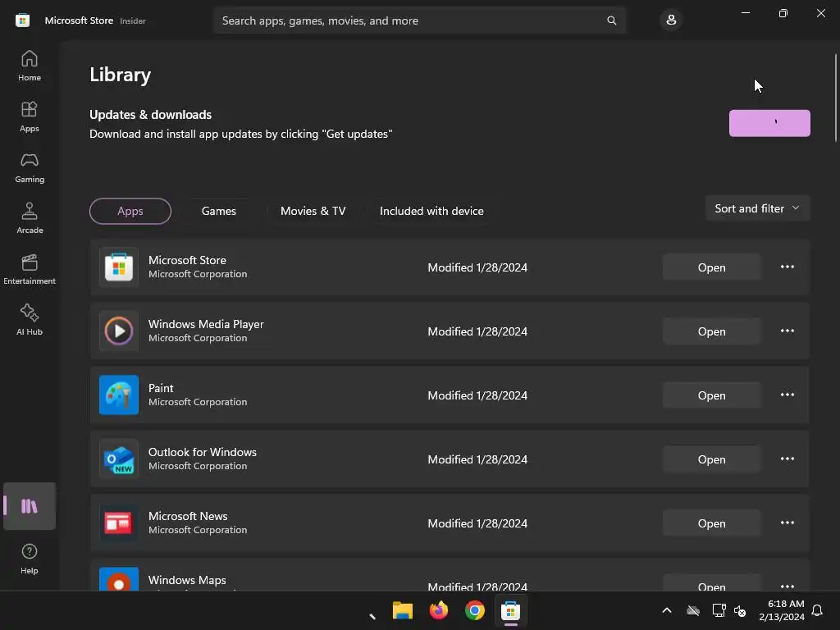Click the pink Get updates button
Image resolution: width=840 pixels, height=630 pixels.
tap(769, 123)
